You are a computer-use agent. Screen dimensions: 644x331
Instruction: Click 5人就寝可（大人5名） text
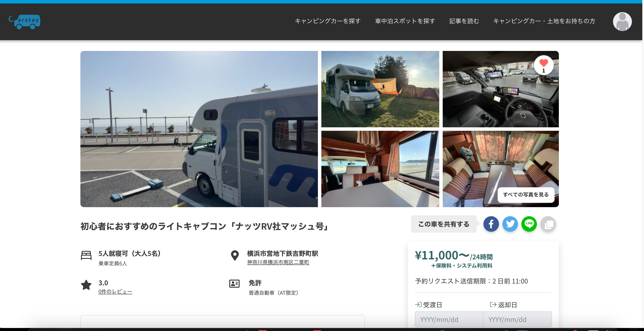coord(130,253)
